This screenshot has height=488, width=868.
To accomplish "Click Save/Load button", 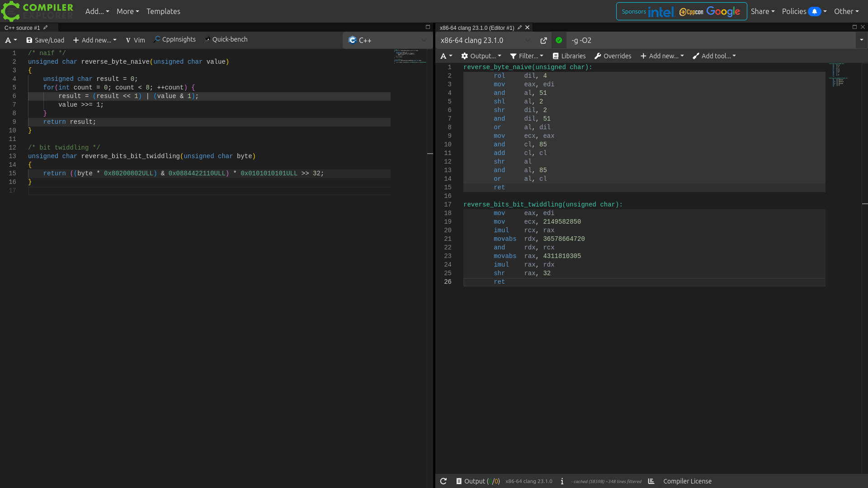I will (x=45, y=40).
